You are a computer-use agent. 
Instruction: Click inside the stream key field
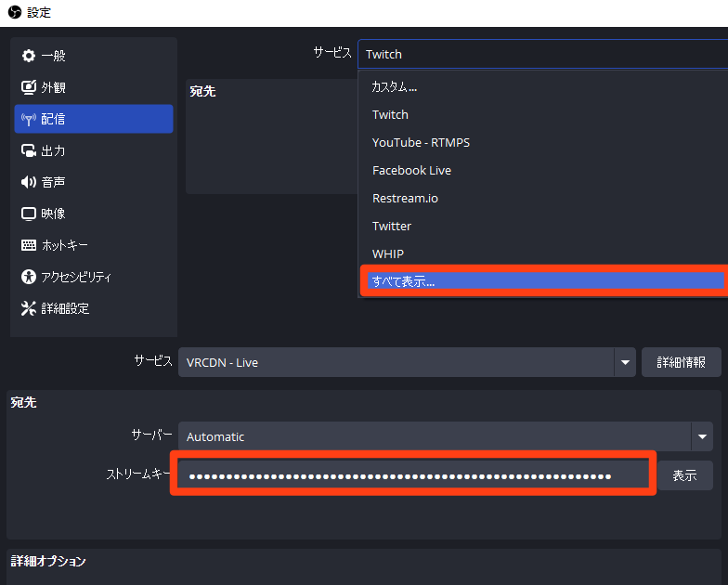coord(413,475)
